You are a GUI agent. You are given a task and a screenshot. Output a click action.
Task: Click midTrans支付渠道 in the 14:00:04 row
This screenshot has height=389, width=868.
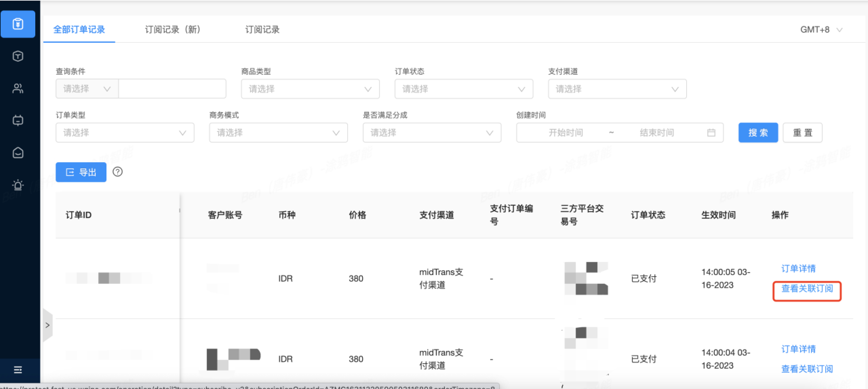coord(441,359)
